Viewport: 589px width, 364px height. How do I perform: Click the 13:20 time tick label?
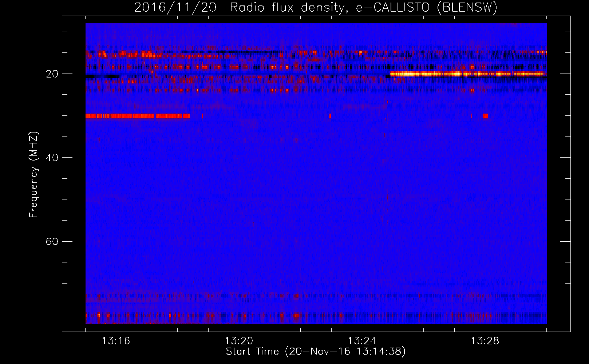pyautogui.click(x=239, y=341)
